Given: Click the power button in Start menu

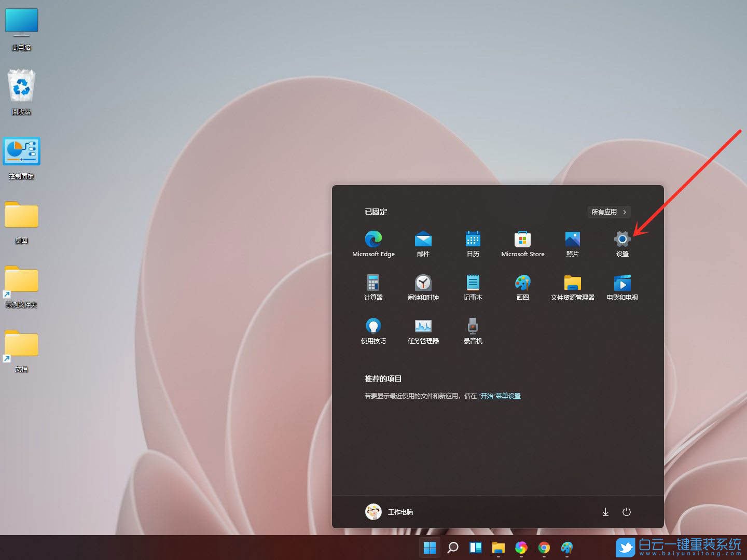Looking at the screenshot, I should [626, 512].
